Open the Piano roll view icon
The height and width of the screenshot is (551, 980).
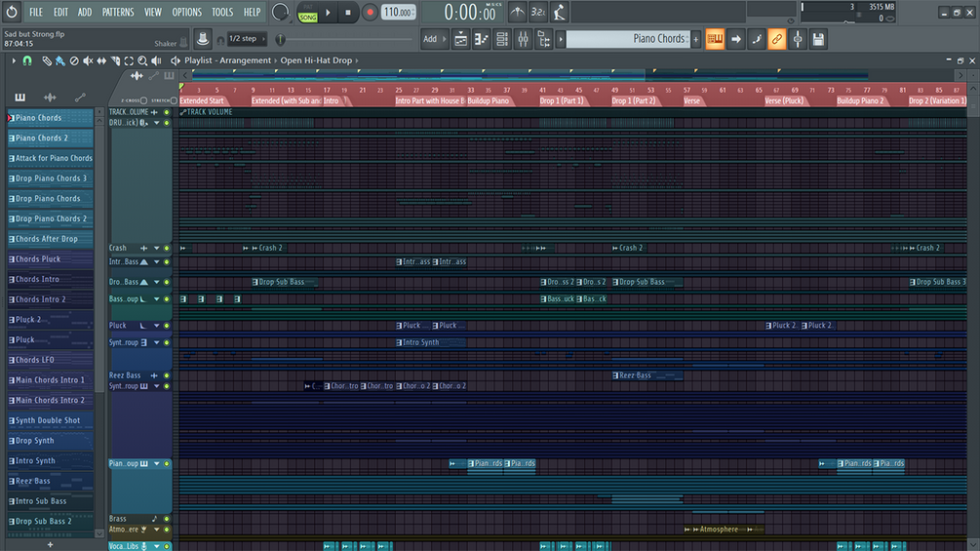482,39
